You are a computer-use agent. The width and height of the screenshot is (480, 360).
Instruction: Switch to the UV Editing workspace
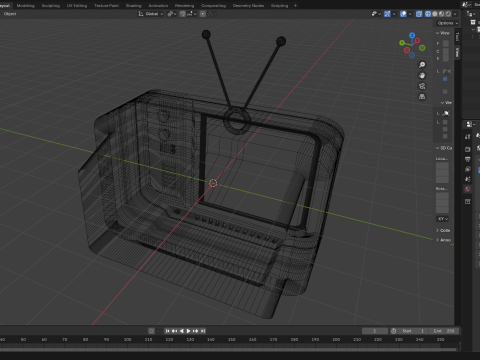click(77, 5)
